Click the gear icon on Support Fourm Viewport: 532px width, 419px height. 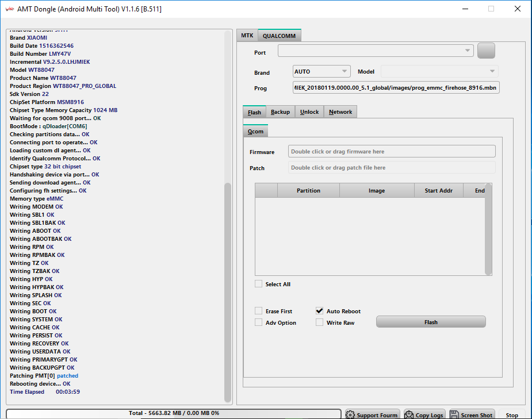(350, 414)
